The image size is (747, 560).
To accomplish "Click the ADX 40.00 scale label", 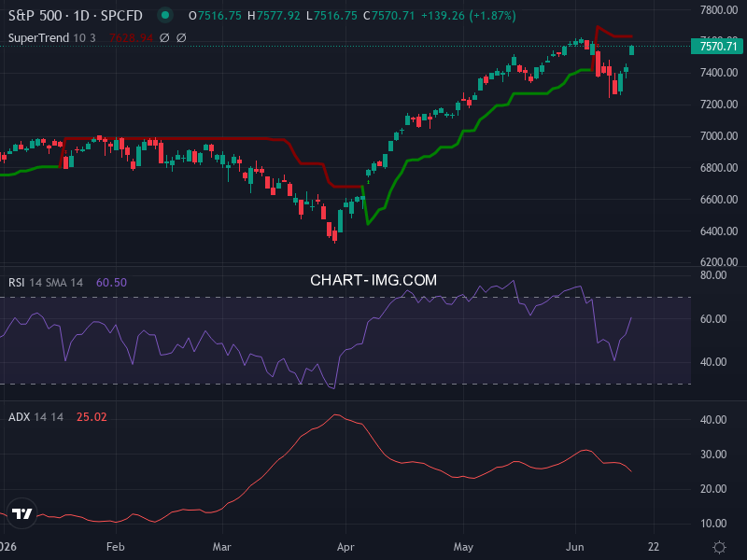I will click(713, 420).
